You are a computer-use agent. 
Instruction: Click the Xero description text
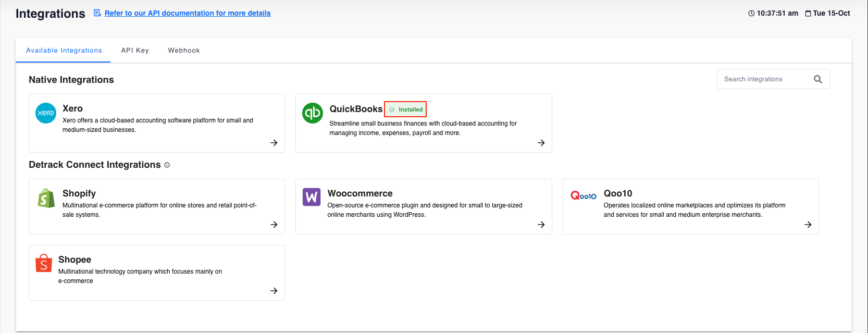(x=158, y=125)
